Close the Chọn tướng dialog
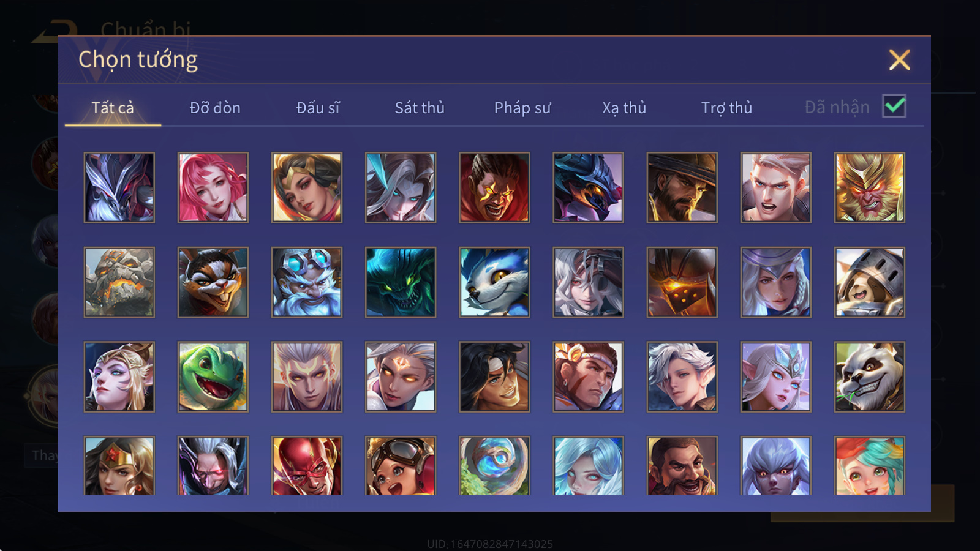The image size is (980, 551). tap(900, 60)
